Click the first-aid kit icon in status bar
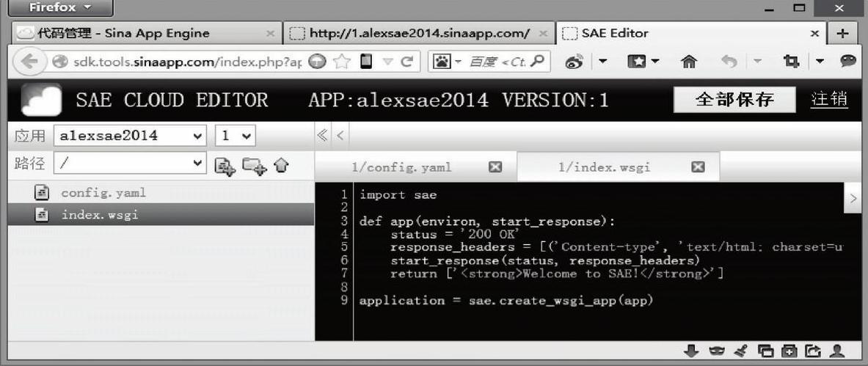 (789, 351)
